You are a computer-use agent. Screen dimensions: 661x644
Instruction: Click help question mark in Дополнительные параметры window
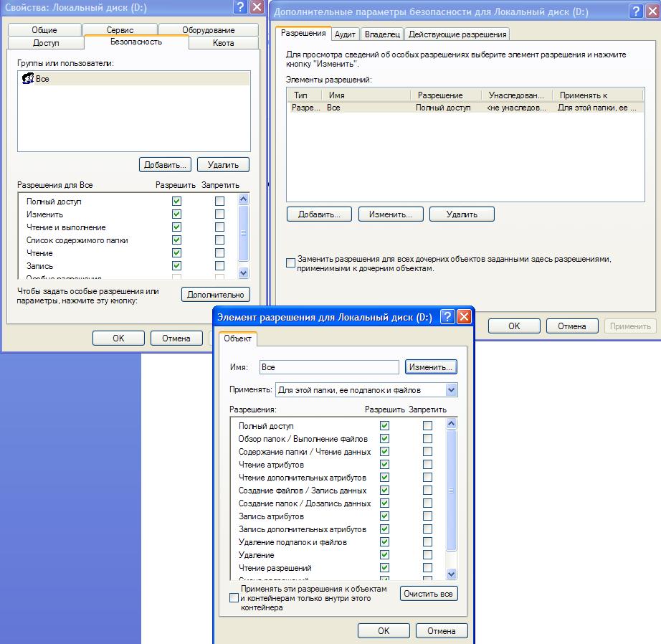point(635,12)
